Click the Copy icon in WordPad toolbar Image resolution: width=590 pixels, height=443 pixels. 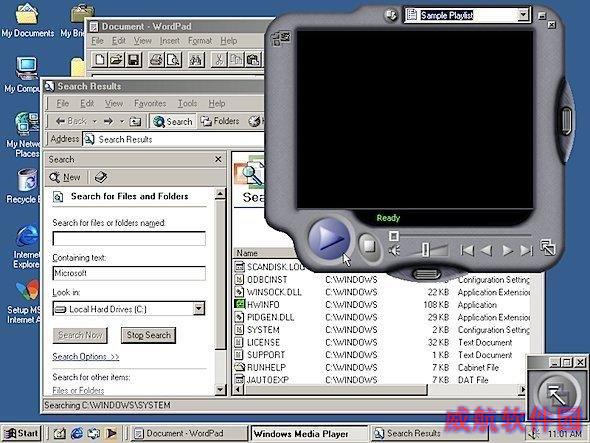(236, 59)
